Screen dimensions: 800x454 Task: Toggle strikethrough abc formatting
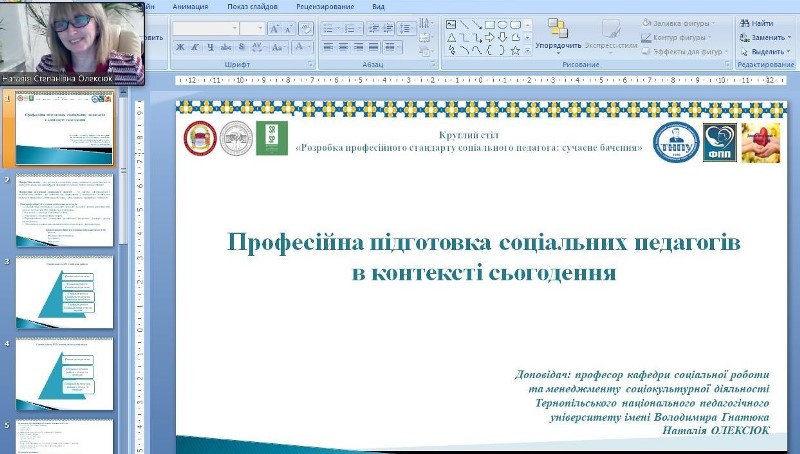(x=226, y=47)
